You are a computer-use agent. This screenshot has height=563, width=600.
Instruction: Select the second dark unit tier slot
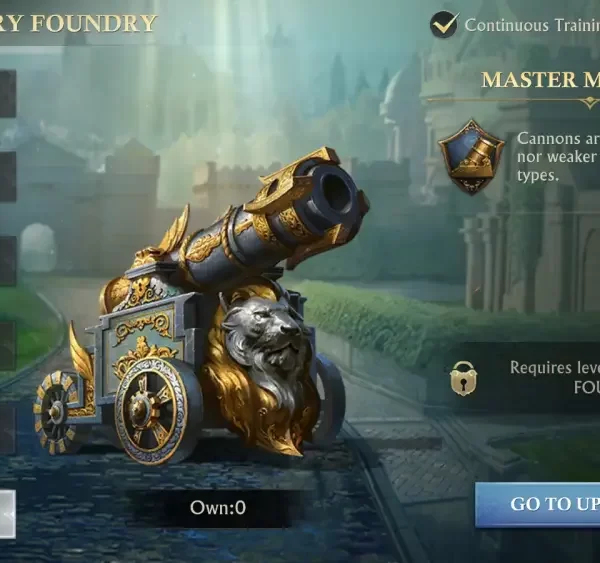8,176
